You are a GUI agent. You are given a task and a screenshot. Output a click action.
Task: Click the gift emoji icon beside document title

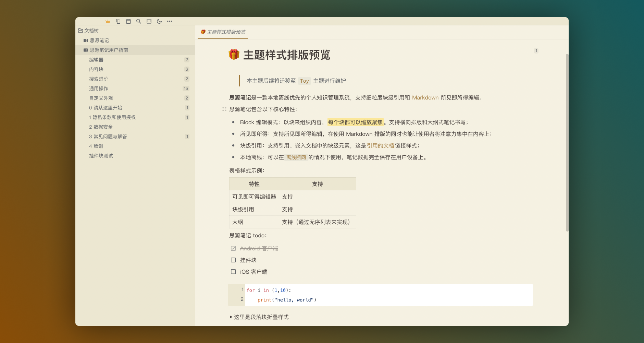click(x=234, y=55)
